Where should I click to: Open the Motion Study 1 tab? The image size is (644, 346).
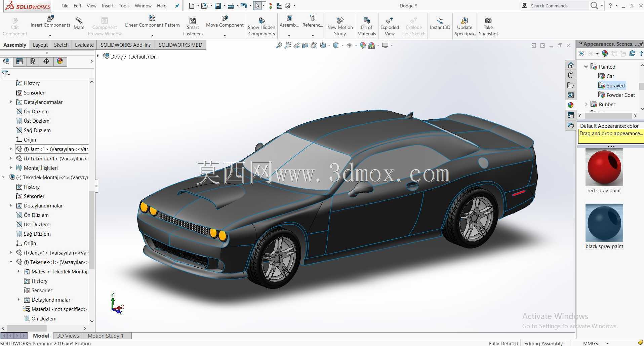pos(106,336)
